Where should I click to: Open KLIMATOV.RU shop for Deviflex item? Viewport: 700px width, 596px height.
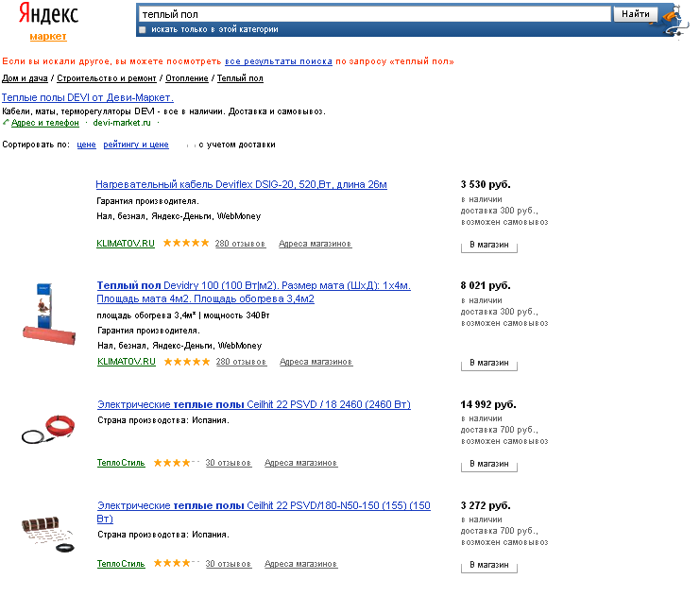126,244
